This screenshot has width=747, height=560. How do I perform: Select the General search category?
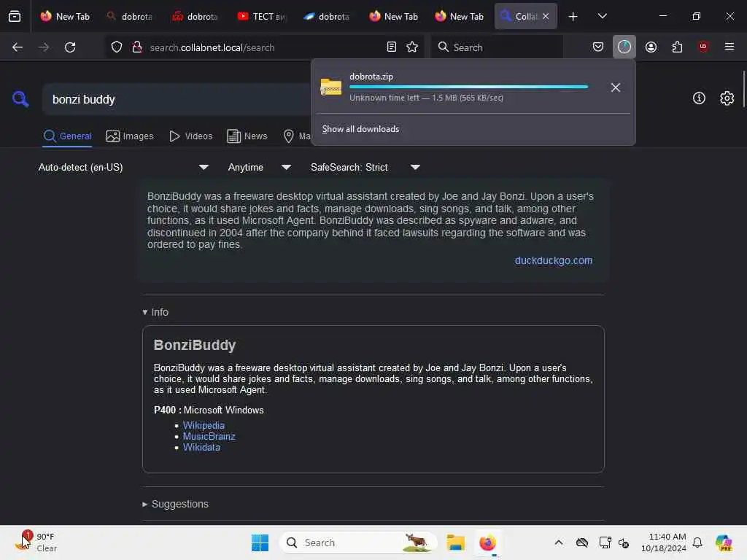(x=68, y=136)
